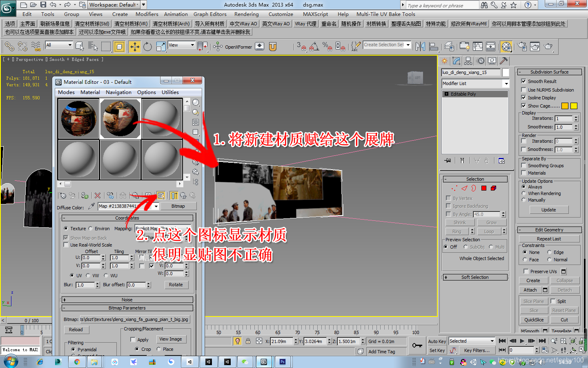Toggle Show End Result icon
This screenshot has width=588, height=368.
point(174,195)
